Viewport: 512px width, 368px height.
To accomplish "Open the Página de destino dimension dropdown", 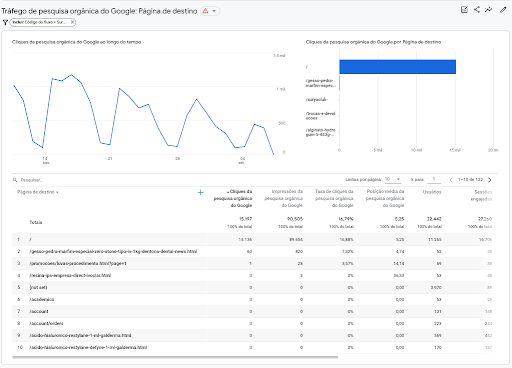I will pos(38,192).
